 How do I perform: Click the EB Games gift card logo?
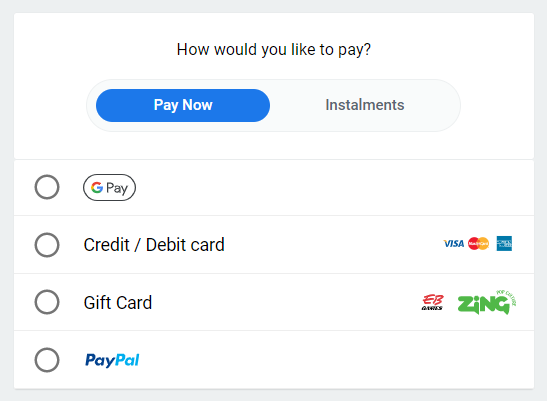(433, 302)
